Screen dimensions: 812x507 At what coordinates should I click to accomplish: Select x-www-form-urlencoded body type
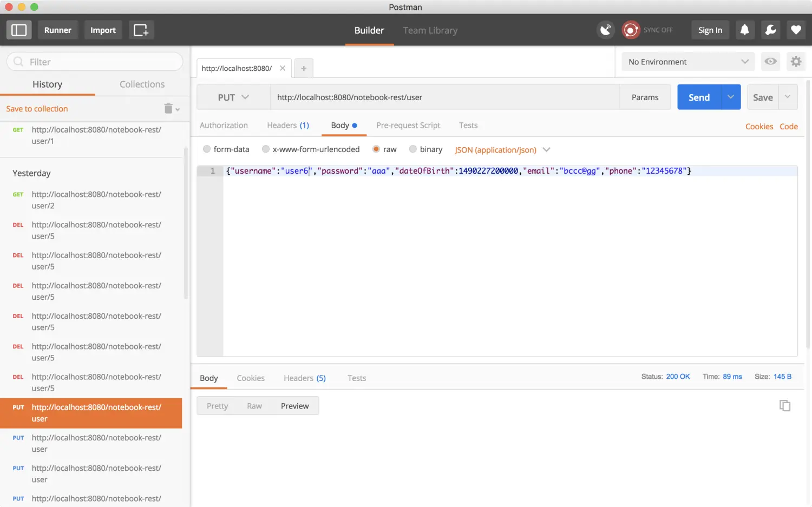266,149
